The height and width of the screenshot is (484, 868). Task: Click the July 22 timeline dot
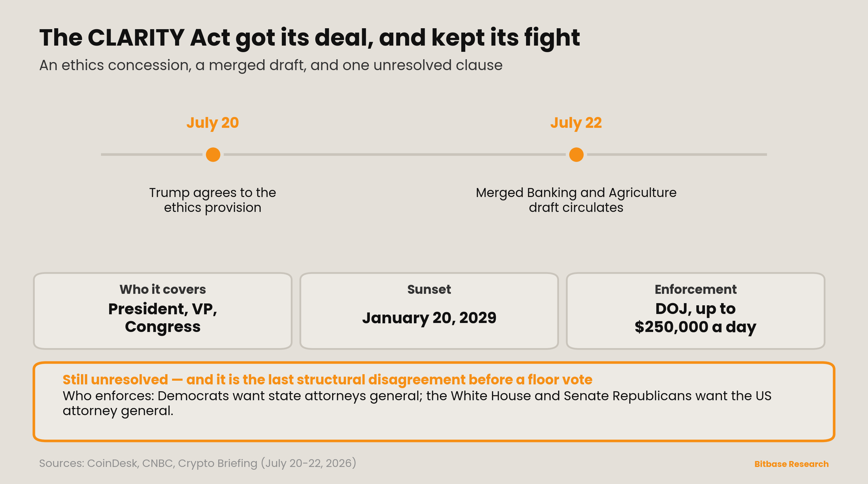pos(576,155)
